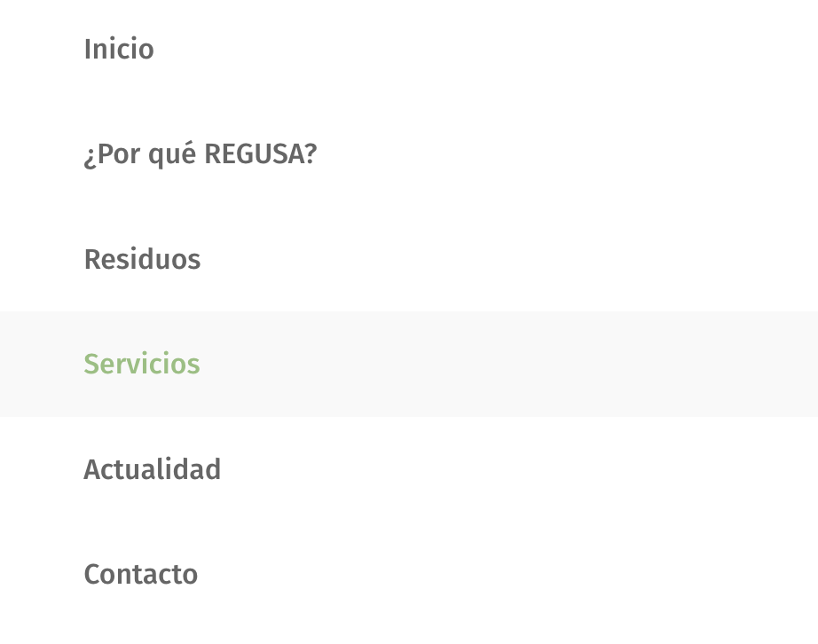Open the Inicio menu item
This screenshot has width=818, height=644.
[119, 50]
